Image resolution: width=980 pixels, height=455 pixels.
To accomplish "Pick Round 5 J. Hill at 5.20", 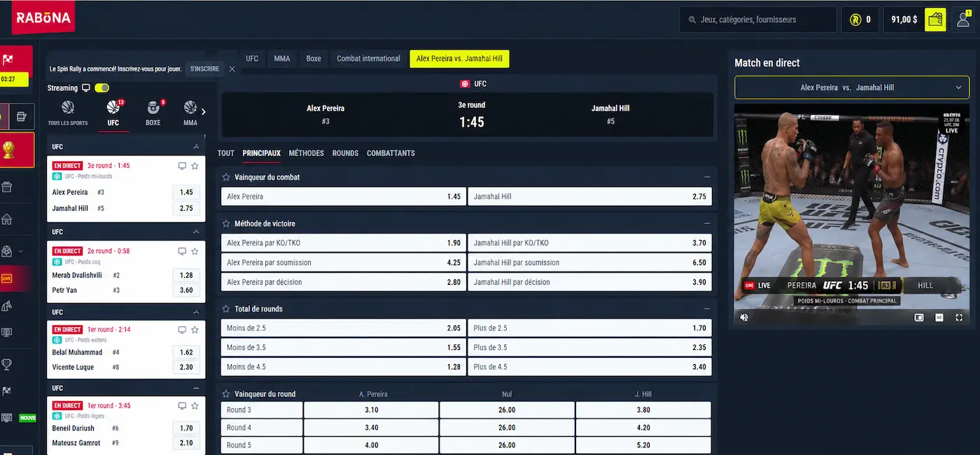I will click(643, 445).
